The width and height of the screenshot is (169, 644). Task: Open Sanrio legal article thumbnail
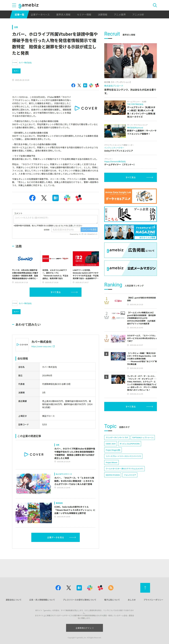pyautogui.click(x=25, y=259)
